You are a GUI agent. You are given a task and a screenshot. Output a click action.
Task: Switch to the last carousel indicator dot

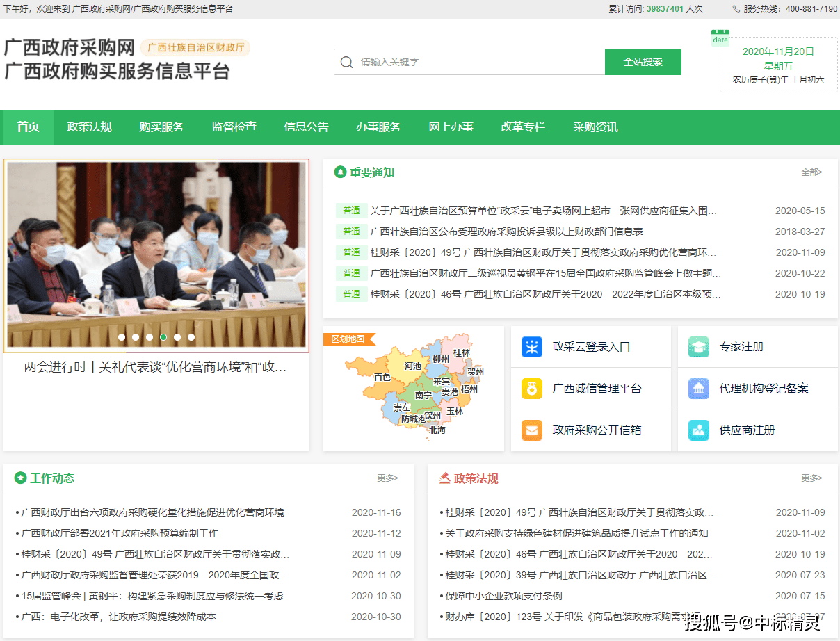click(191, 337)
